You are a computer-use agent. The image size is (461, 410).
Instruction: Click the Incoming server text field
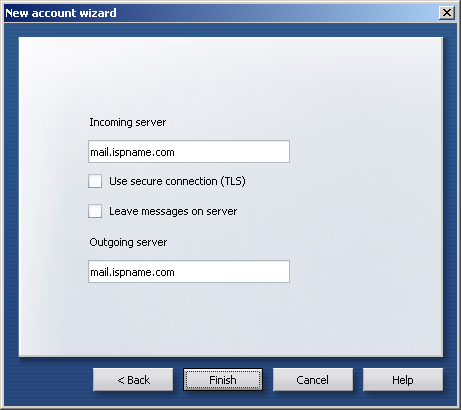pyautogui.click(x=189, y=152)
